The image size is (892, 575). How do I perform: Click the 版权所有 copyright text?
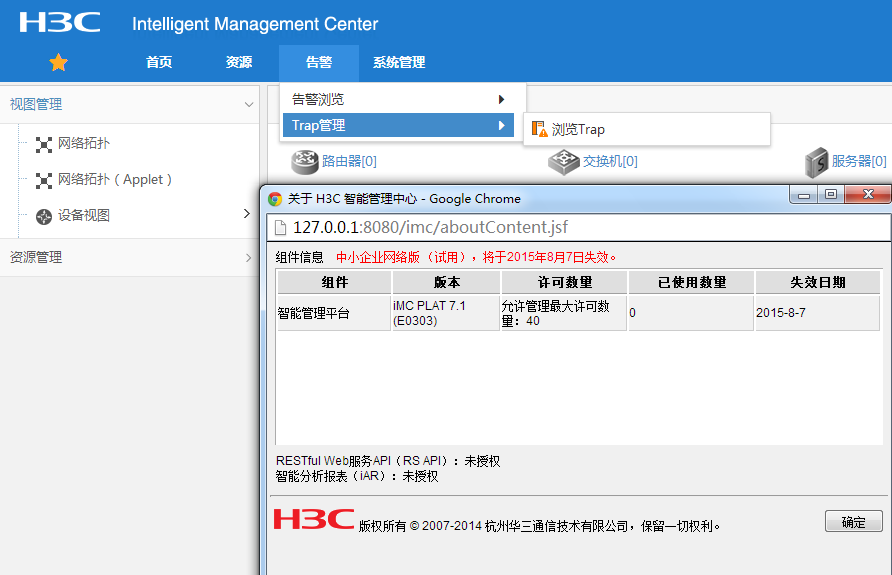(x=540, y=526)
